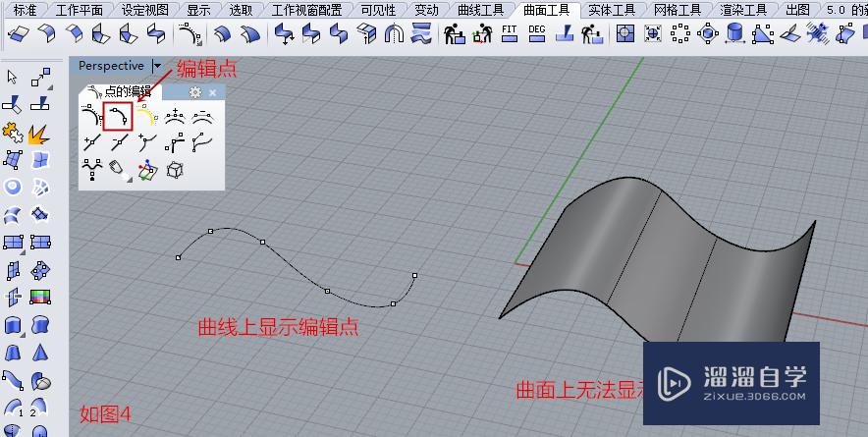
Task: Expand the Perspective viewport dropdown arrow
Action: tap(157, 66)
